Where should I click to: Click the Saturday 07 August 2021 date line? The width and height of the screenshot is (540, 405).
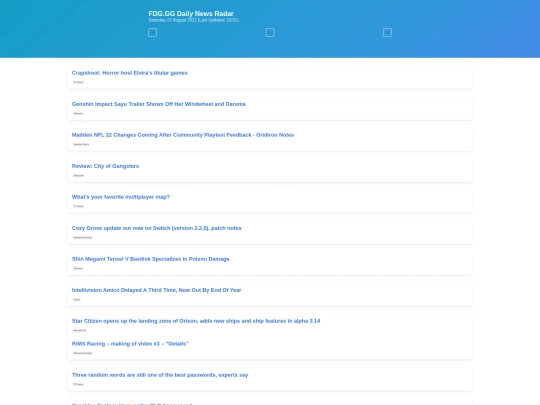[x=194, y=20]
